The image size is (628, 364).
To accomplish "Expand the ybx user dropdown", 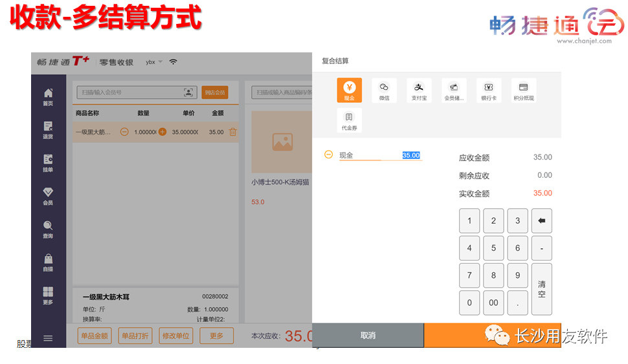I will (154, 62).
